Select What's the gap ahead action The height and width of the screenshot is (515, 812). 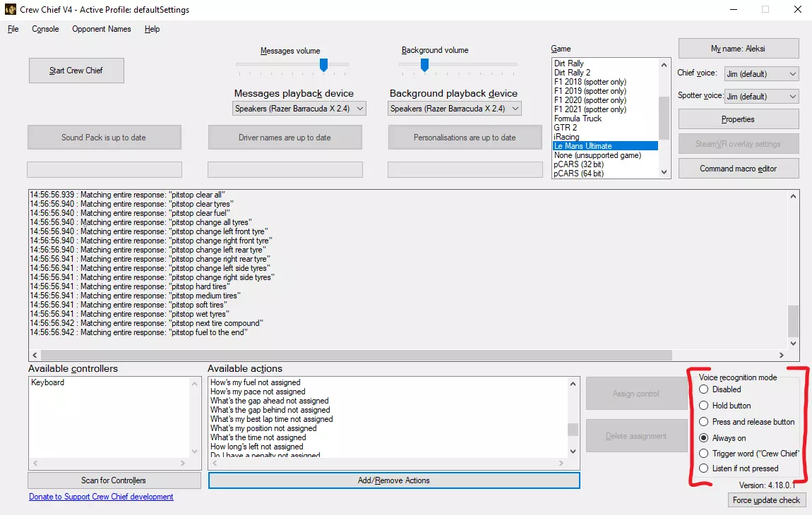pyautogui.click(x=269, y=401)
